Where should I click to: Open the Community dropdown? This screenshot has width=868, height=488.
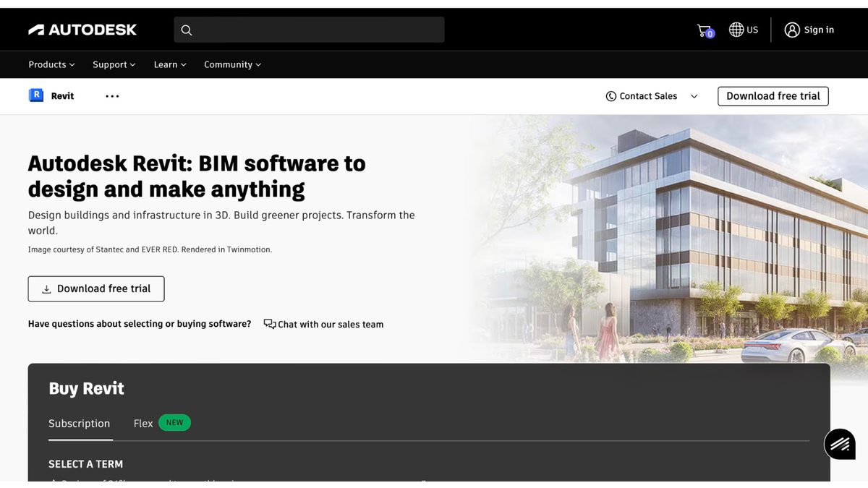pos(231,64)
